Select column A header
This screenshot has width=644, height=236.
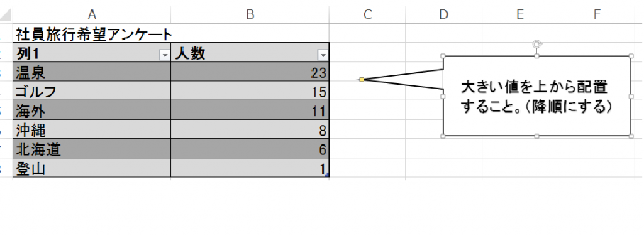pyautogui.click(x=92, y=15)
